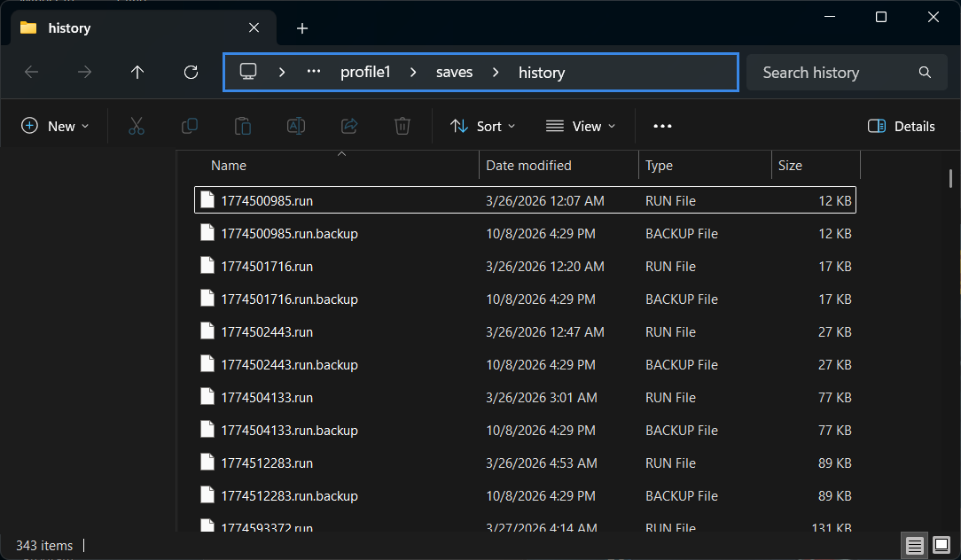This screenshot has height=560, width=961.
Task: Click the Copy icon in toolbar
Action: (x=190, y=126)
